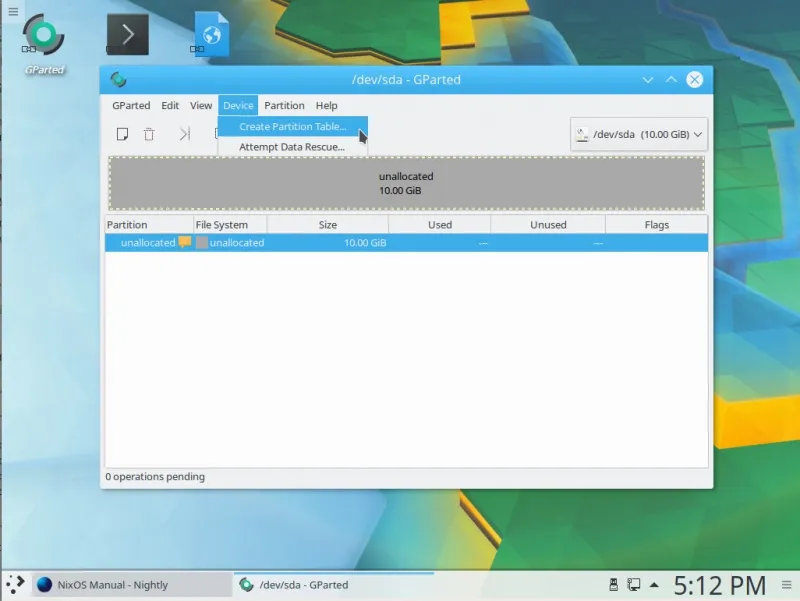Open the Partition menu
The image size is (800, 601).
click(284, 105)
